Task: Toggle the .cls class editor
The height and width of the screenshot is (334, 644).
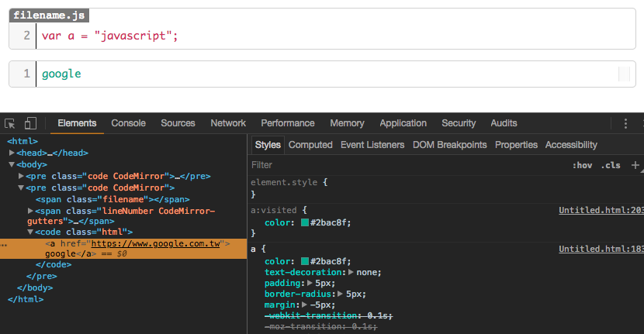Action: 611,165
